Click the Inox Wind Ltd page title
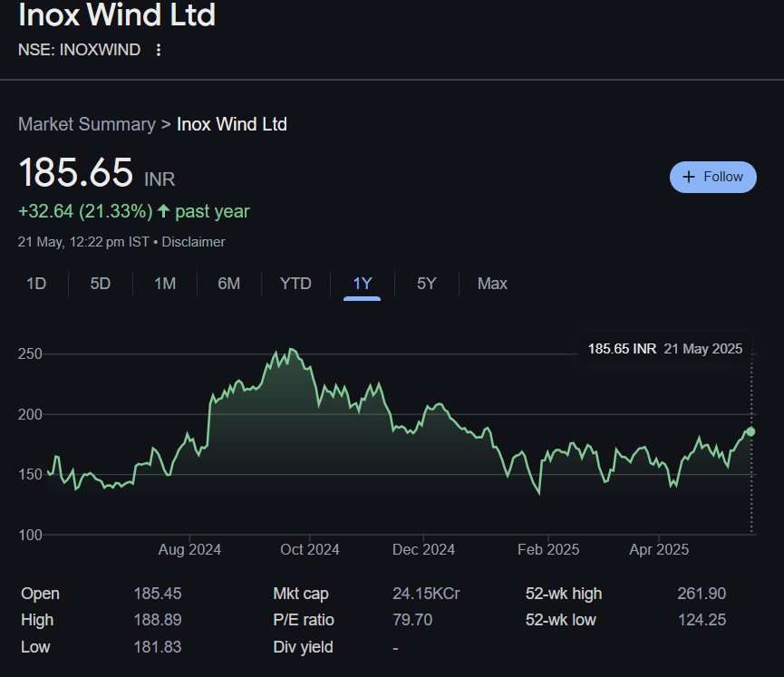This screenshot has width=784, height=677. [117, 15]
